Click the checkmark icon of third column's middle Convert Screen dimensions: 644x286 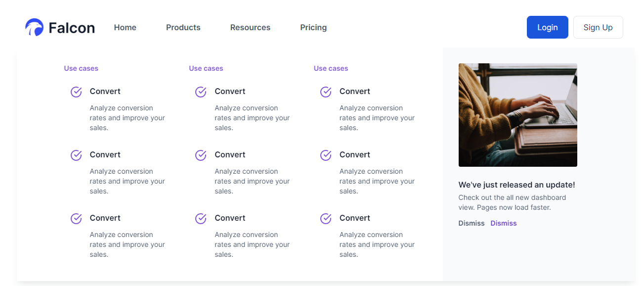pyautogui.click(x=326, y=155)
